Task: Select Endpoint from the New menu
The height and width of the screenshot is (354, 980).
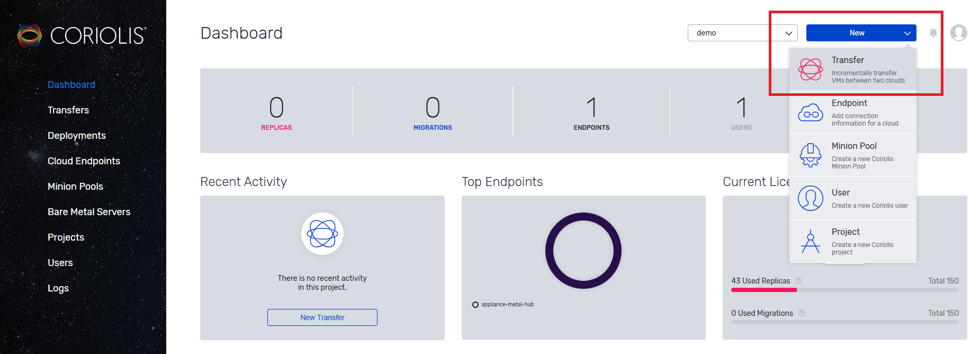Action: 853,112
